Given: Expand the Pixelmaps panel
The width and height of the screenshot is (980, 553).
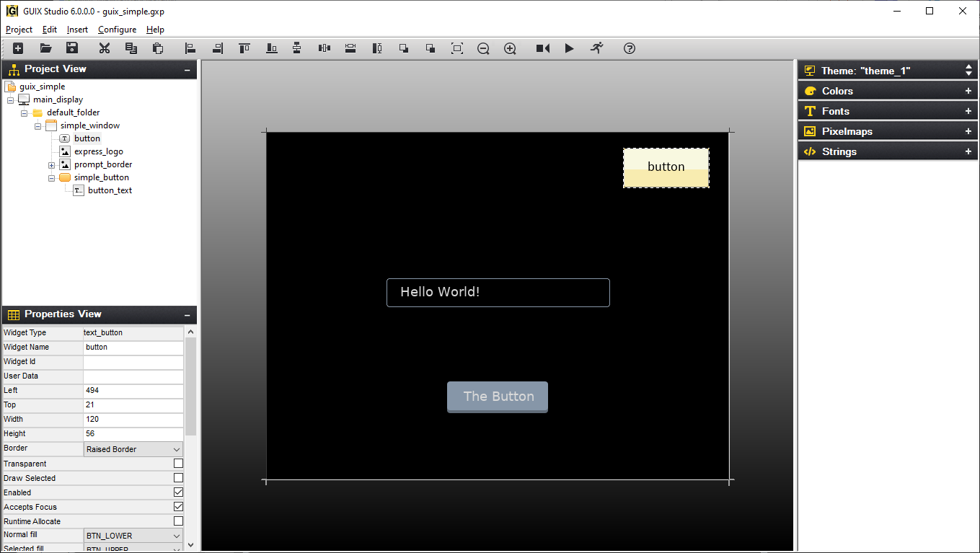Looking at the screenshot, I should pyautogui.click(x=968, y=130).
